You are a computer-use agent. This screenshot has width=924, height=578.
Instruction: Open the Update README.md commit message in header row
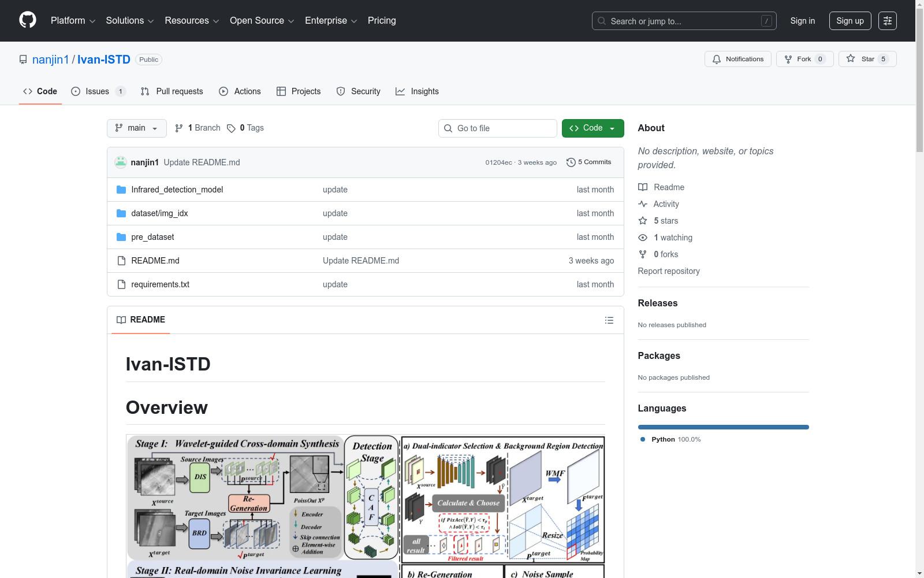point(202,162)
